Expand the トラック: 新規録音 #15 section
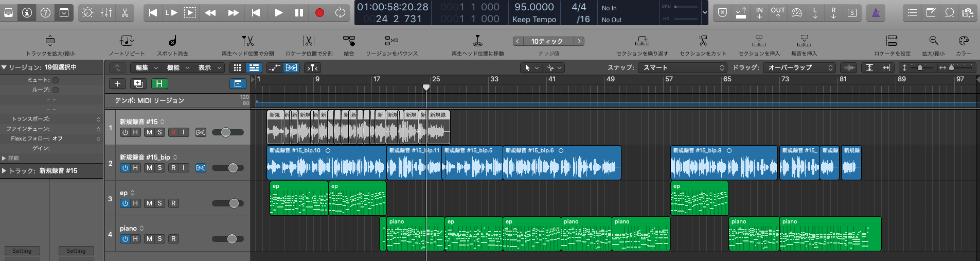The height and width of the screenshot is (261, 980). [4, 170]
